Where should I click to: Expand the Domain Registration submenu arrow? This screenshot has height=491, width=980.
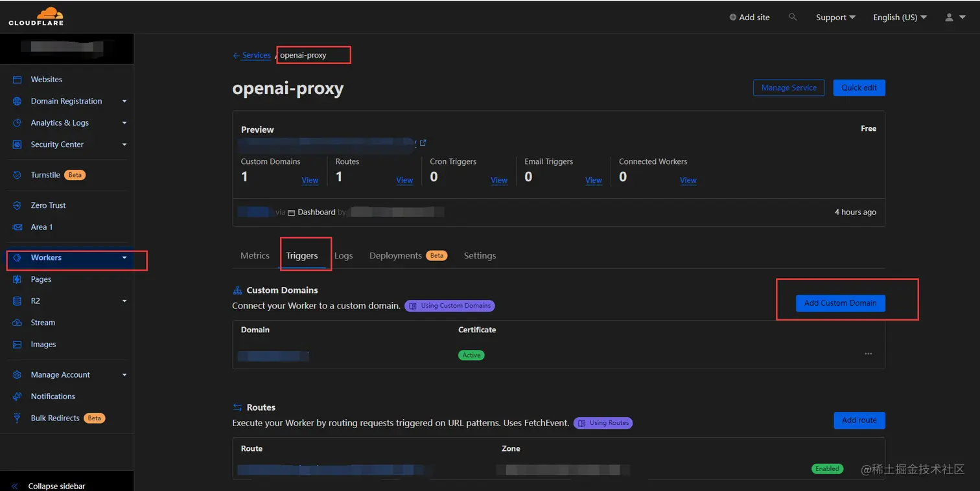click(x=124, y=102)
